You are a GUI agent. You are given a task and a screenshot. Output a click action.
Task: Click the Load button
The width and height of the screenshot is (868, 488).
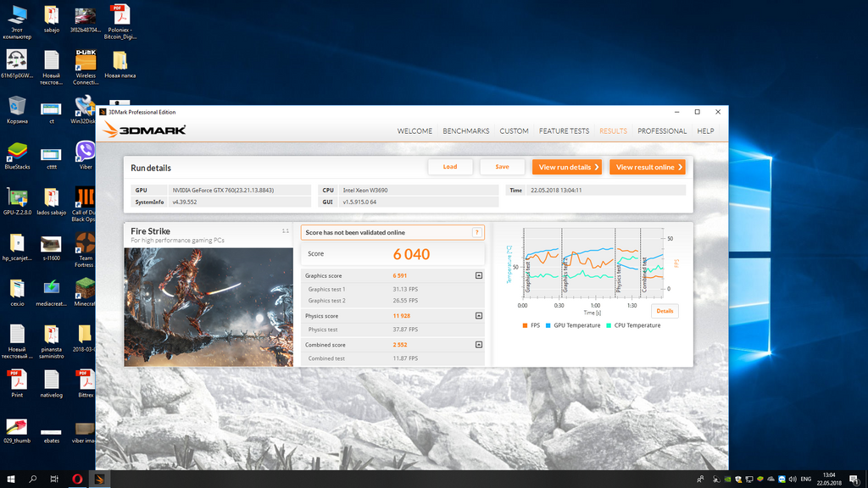click(x=450, y=167)
